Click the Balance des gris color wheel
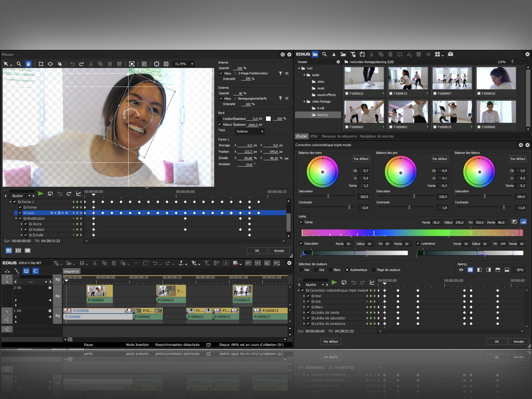The width and height of the screenshot is (532, 399). coord(401,172)
